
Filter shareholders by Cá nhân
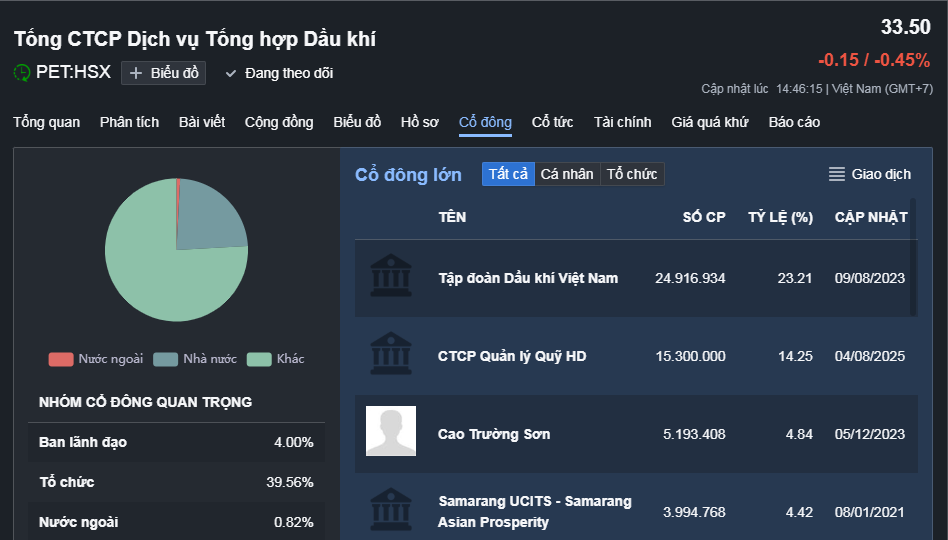[x=567, y=174]
